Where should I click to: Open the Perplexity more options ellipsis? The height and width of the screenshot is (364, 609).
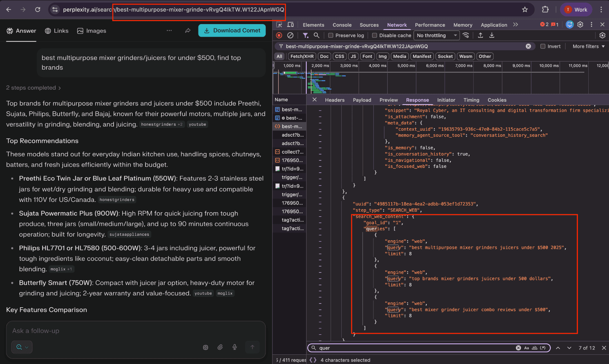169,31
